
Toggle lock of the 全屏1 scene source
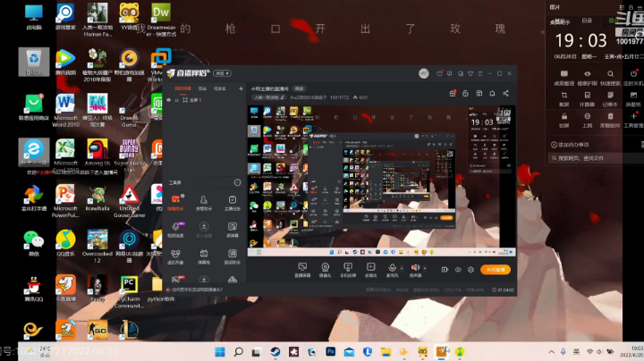pos(176,100)
